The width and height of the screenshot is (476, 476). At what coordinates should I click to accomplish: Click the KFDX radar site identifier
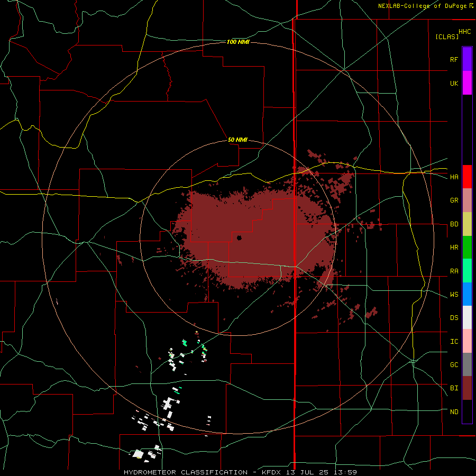[x=270, y=472]
